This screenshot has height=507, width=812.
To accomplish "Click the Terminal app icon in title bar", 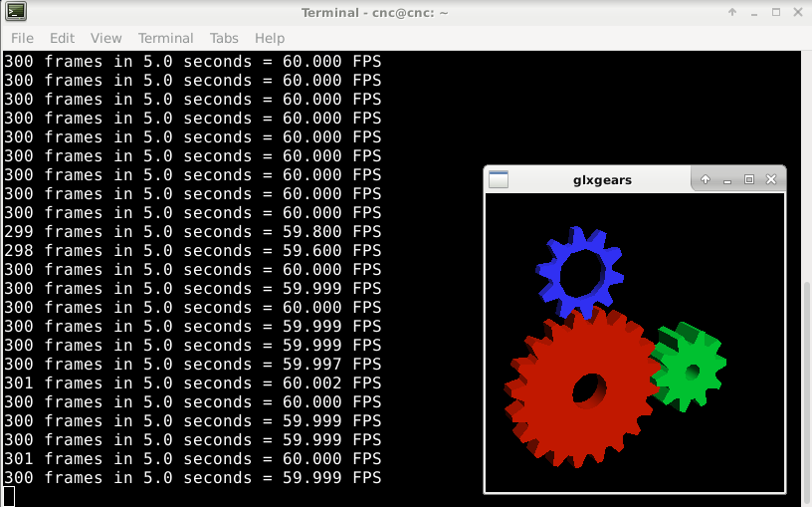I will [16, 12].
